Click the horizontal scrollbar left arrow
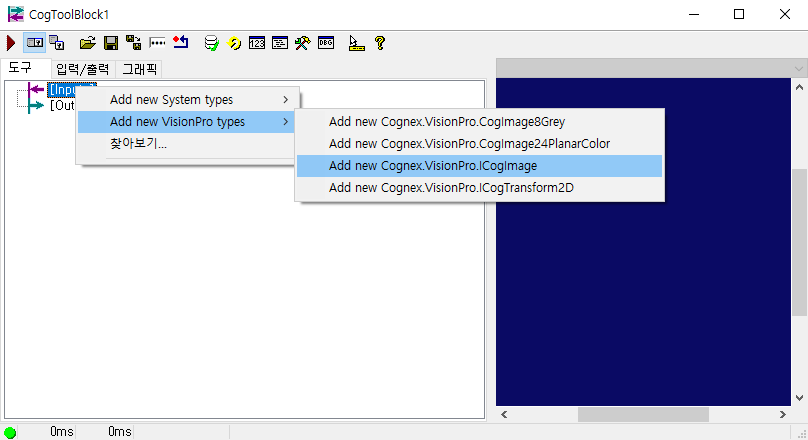The image size is (808, 440). click(x=504, y=414)
